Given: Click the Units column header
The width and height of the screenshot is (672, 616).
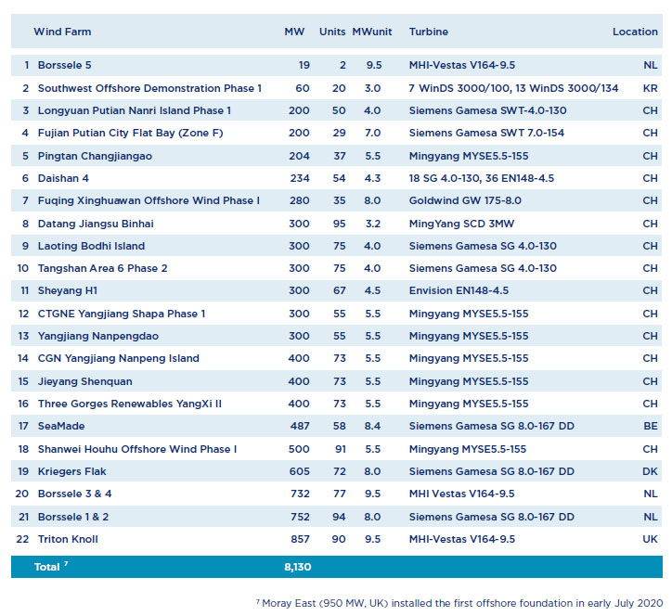Looking at the screenshot, I should pos(332,32).
